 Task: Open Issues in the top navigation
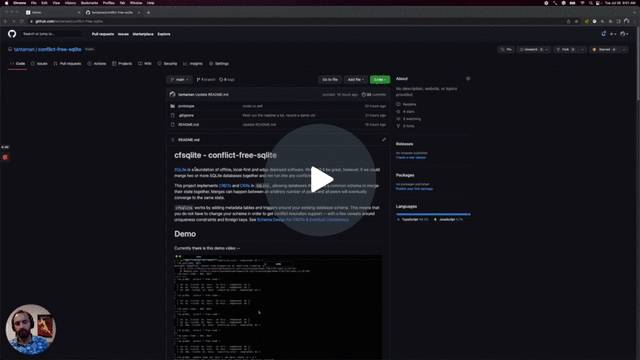click(x=123, y=34)
